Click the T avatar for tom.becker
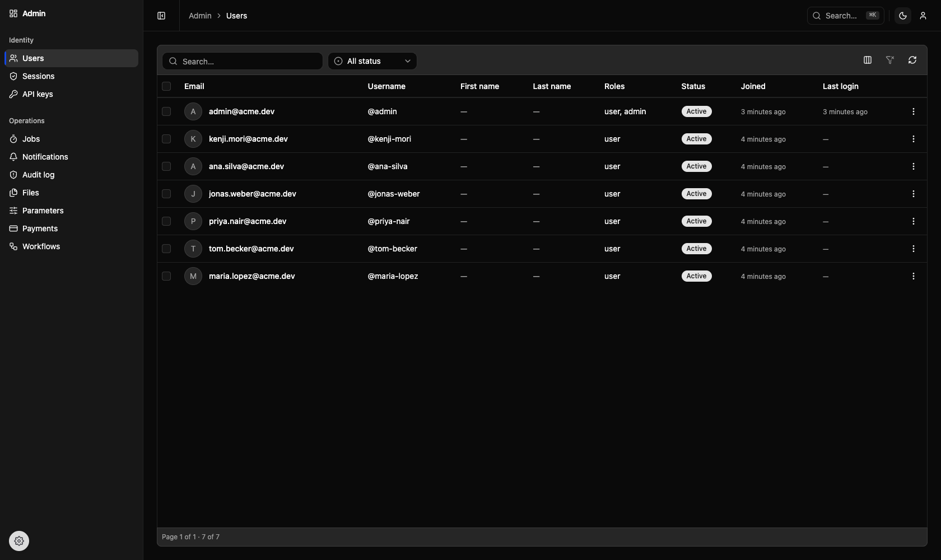This screenshot has width=941, height=560. click(x=193, y=249)
